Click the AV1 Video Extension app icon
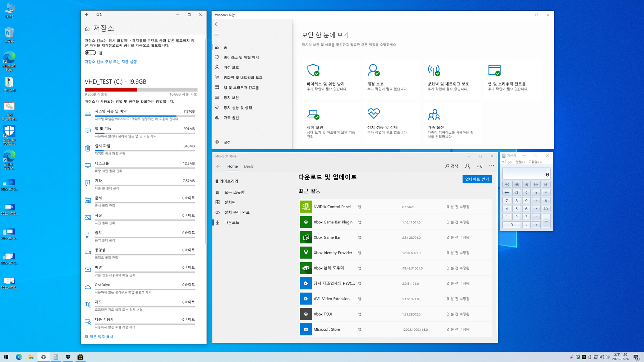Image resolution: width=644 pixels, height=362 pixels. point(306,299)
